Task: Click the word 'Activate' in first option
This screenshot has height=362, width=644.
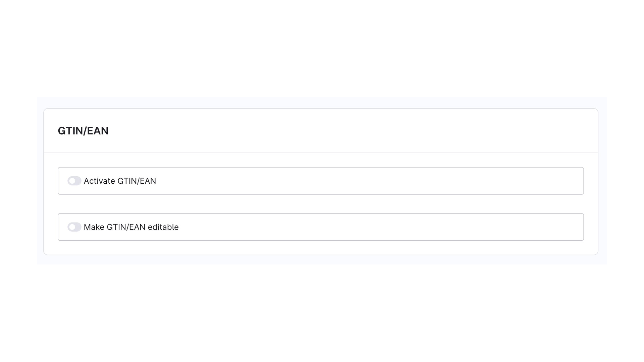Action: pos(99,181)
